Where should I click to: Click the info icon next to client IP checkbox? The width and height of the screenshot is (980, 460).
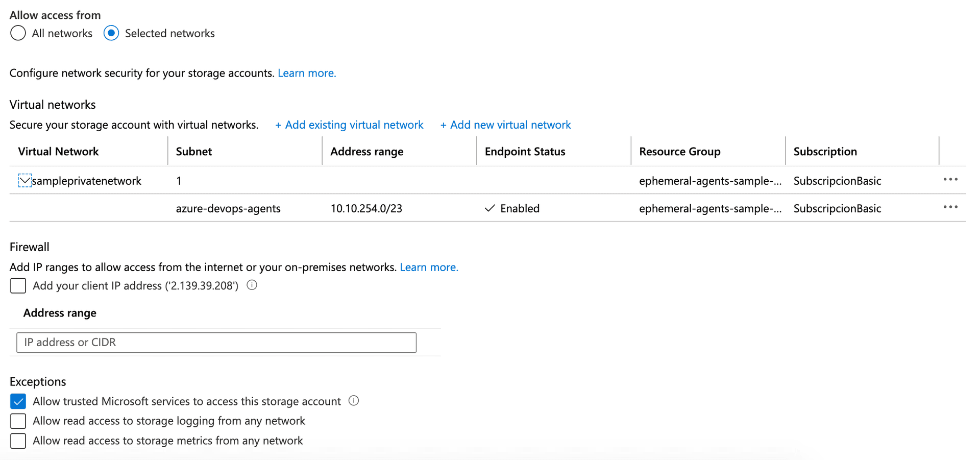pyautogui.click(x=251, y=285)
